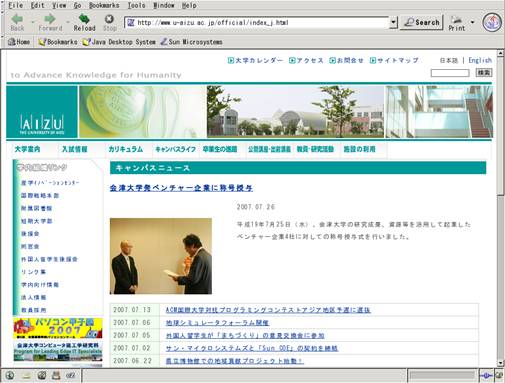Open the 短期大学部 sidebar link

coord(37,221)
